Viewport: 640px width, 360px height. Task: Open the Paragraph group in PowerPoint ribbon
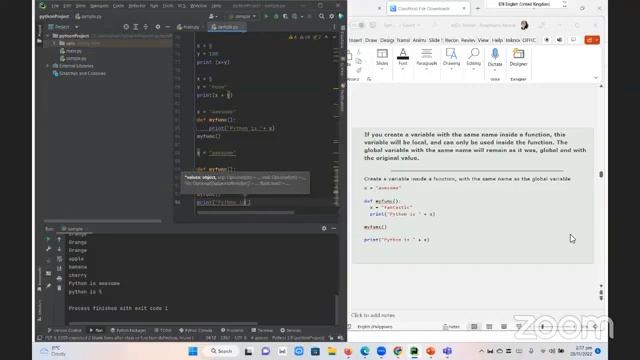coord(427,58)
